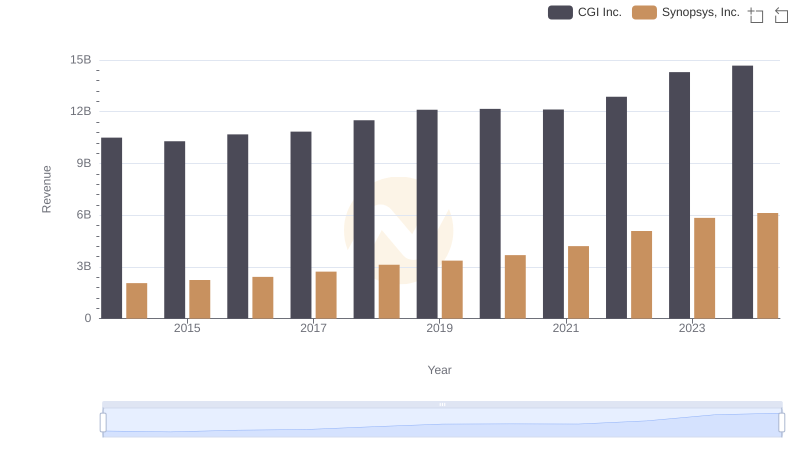Click the Synopsys, Inc. orange legend swatch

coord(644,12)
